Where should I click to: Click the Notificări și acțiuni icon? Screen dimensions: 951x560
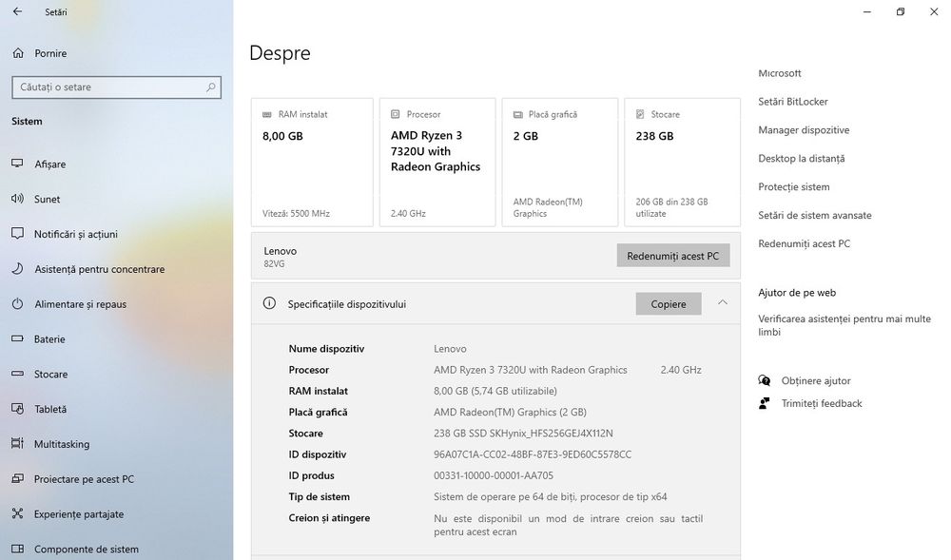point(17,234)
